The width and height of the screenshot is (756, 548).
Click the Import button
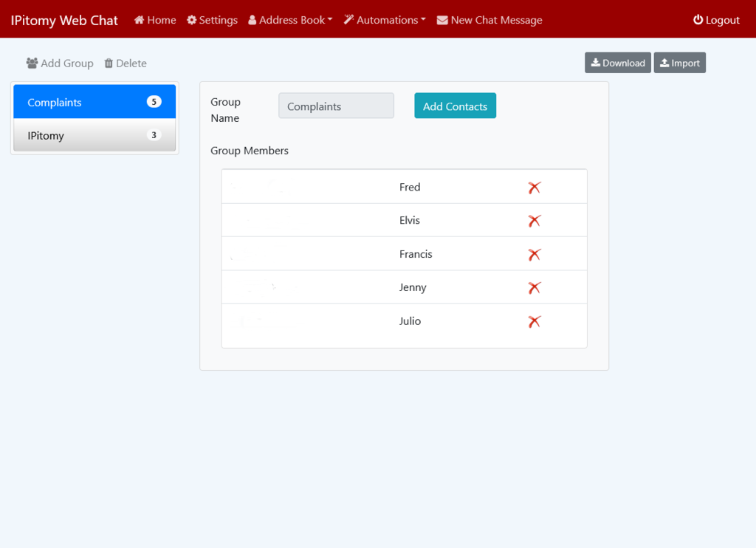click(679, 63)
